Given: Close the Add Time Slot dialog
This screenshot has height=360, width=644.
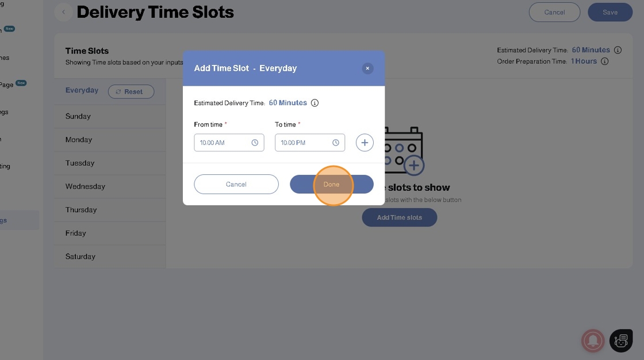Looking at the screenshot, I should pyautogui.click(x=367, y=68).
